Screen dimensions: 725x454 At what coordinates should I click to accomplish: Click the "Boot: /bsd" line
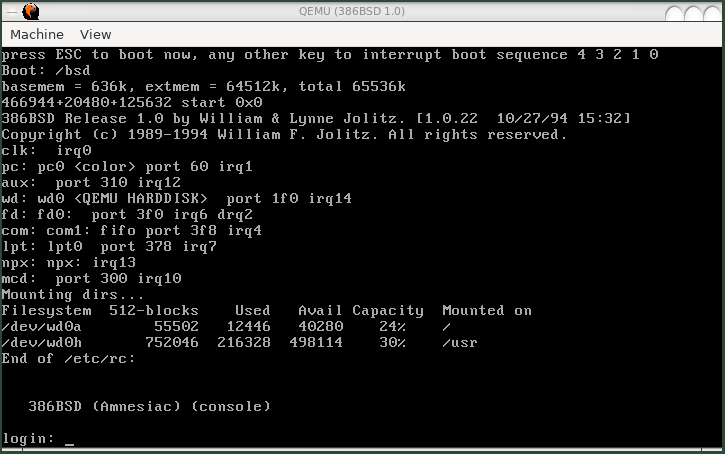tap(46, 70)
